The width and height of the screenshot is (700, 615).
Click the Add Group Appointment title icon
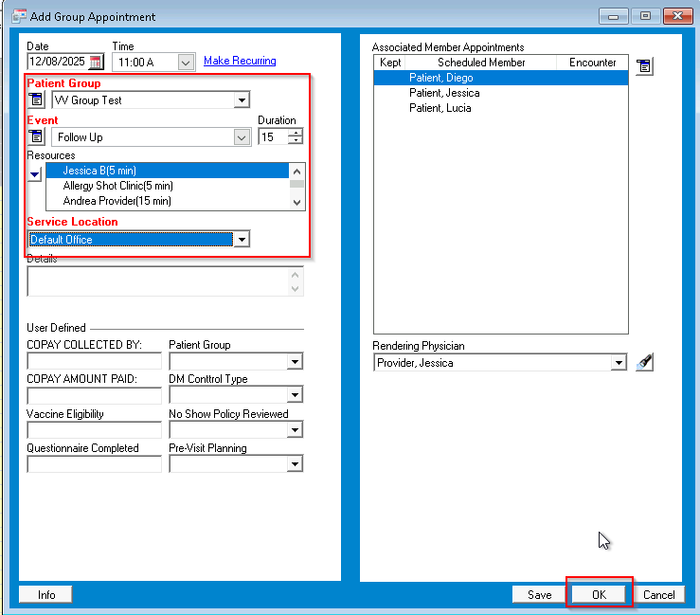19,16
